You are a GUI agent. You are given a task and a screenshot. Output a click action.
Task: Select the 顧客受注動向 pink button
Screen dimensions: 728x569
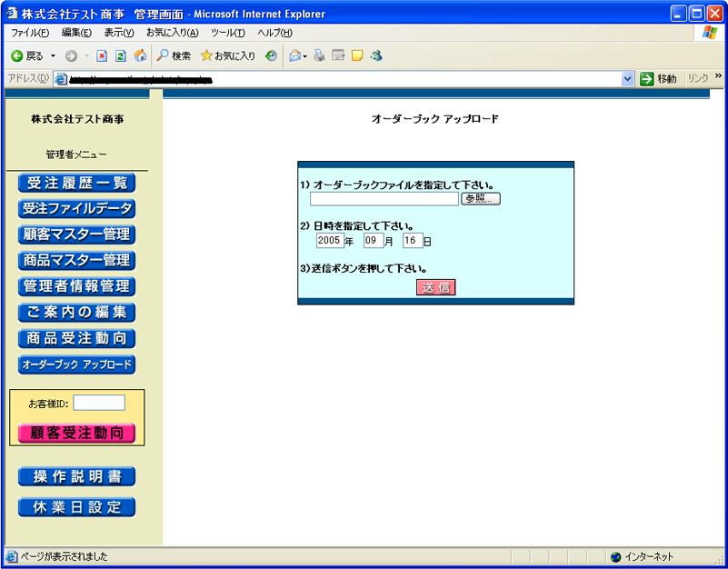pyautogui.click(x=76, y=433)
